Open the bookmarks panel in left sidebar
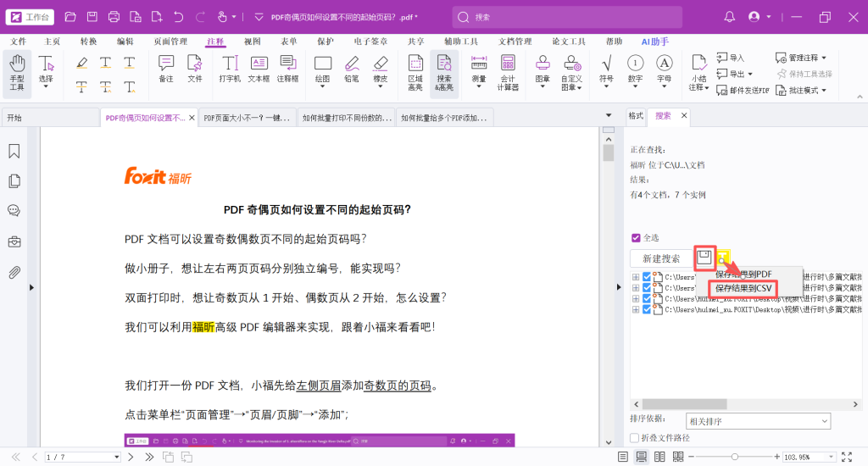 click(x=14, y=151)
